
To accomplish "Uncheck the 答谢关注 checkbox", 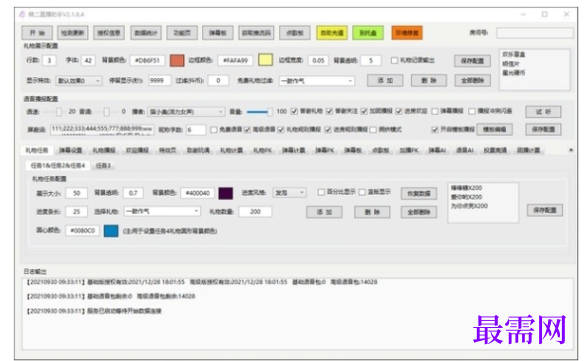I will tap(329, 111).
